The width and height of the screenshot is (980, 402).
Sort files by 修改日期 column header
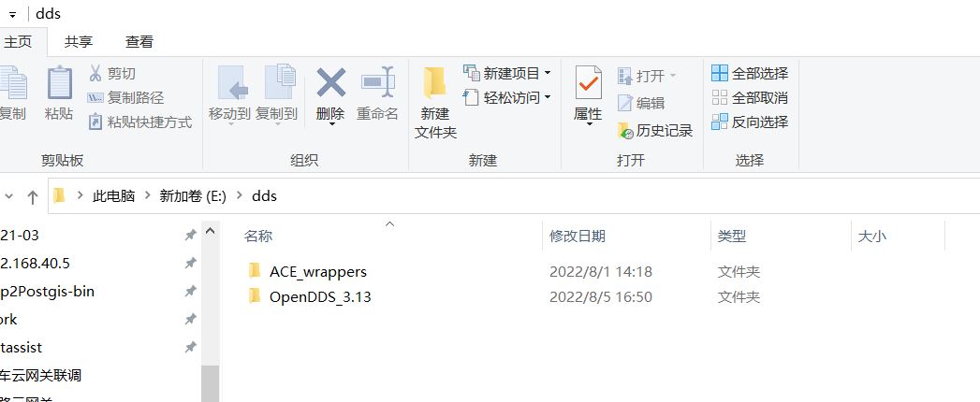tap(577, 236)
